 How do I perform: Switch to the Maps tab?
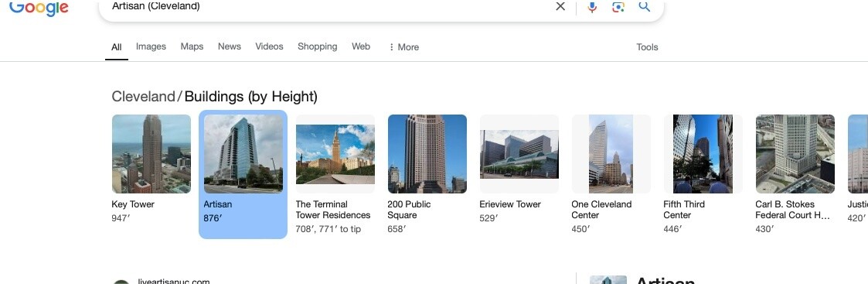click(192, 46)
